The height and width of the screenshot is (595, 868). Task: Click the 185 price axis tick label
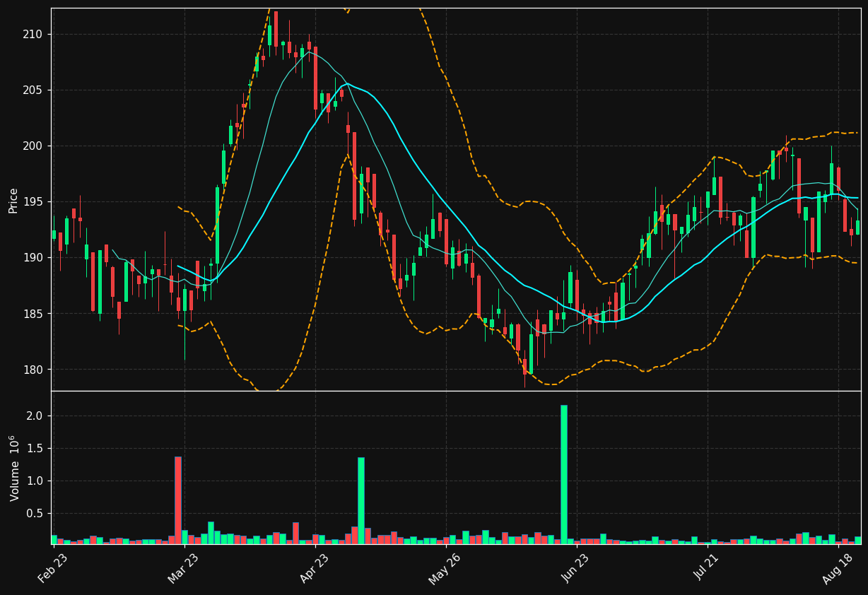coord(33,314)
